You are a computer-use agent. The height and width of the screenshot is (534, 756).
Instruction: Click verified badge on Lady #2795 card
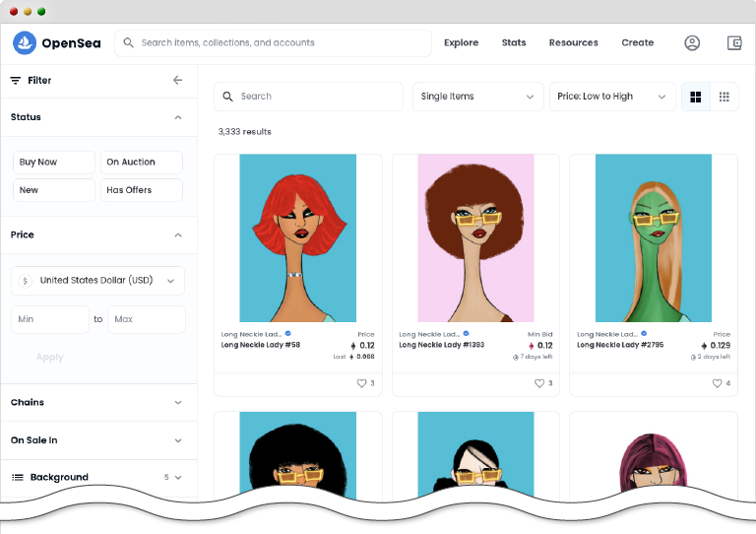644,333
